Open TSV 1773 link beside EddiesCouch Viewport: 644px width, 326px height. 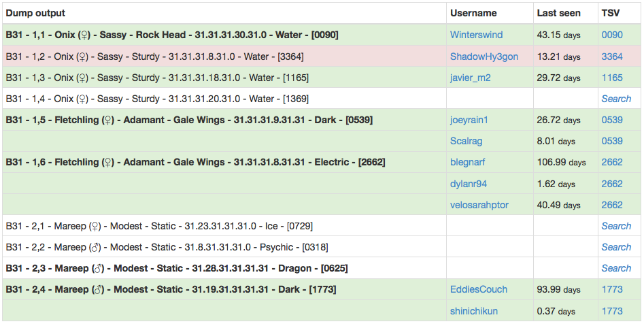(611, 289)
